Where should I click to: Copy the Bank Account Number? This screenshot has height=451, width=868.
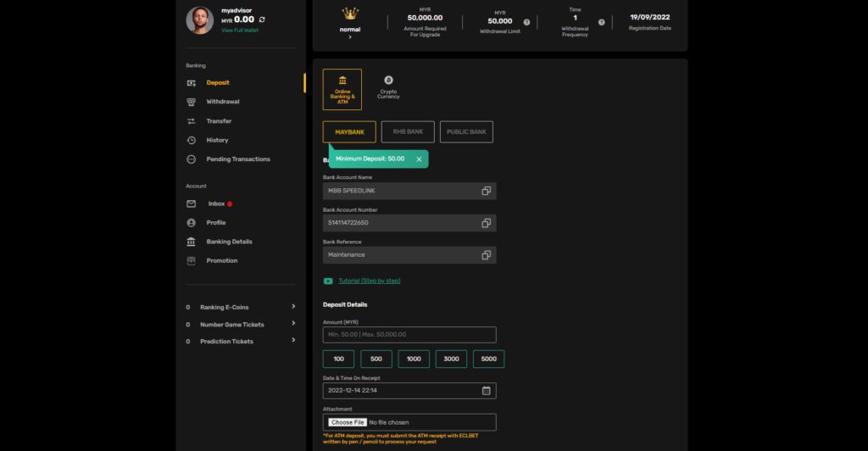pos(486,223)
